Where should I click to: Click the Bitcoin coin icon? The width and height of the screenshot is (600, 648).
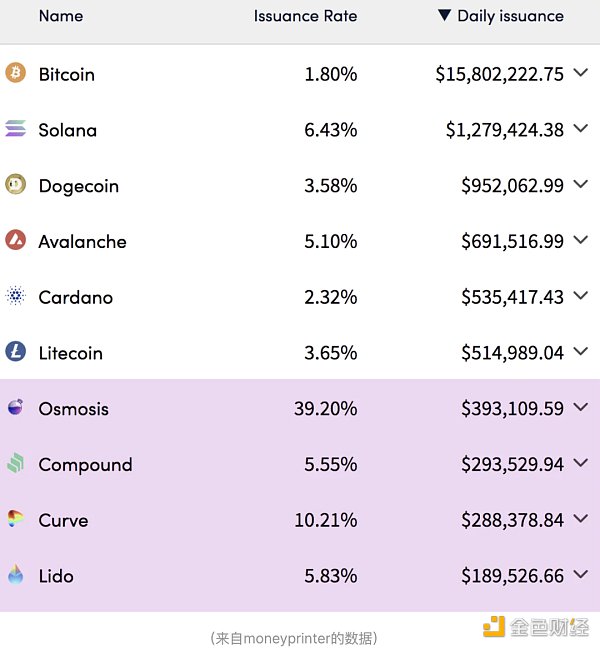pos(15,73)
